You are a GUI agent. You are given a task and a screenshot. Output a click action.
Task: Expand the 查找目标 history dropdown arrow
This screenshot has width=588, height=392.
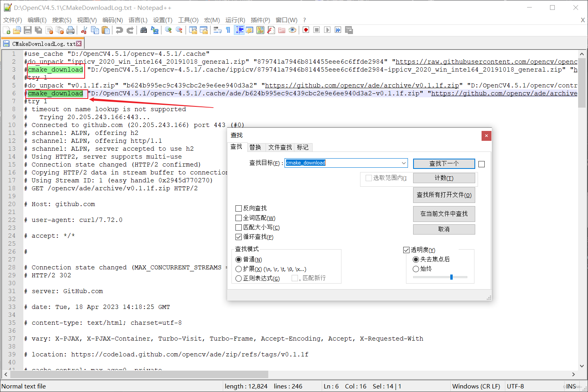click(x=404, y=163)
